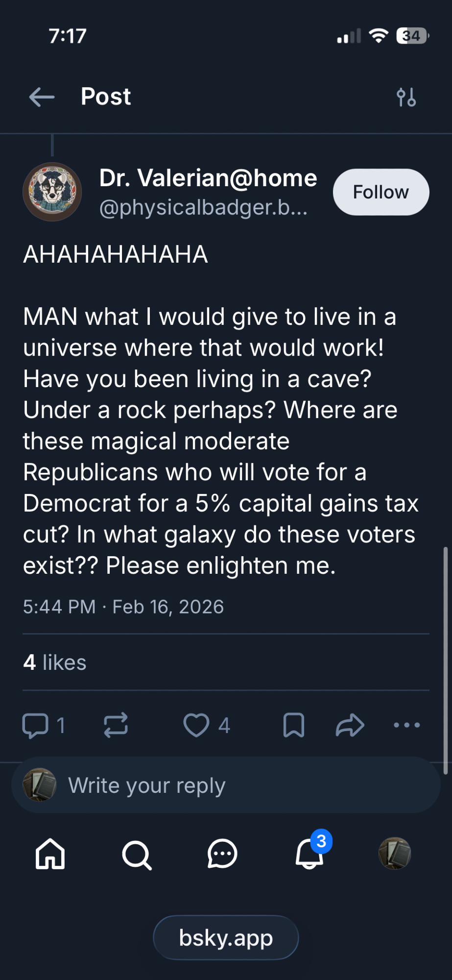View the 4 likes list

[x=54, y=662]
